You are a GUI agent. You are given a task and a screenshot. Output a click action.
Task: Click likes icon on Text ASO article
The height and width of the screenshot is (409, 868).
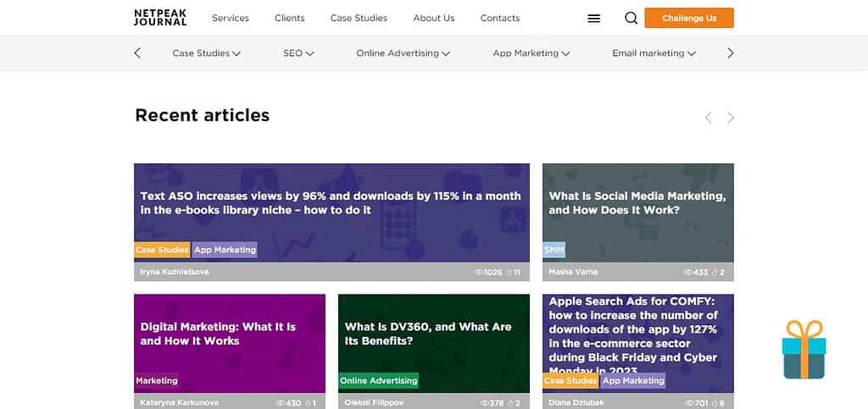pos(509,273)
